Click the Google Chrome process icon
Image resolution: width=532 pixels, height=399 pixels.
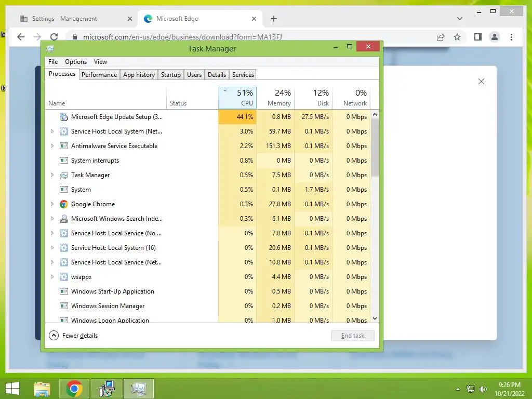[64, 204]
